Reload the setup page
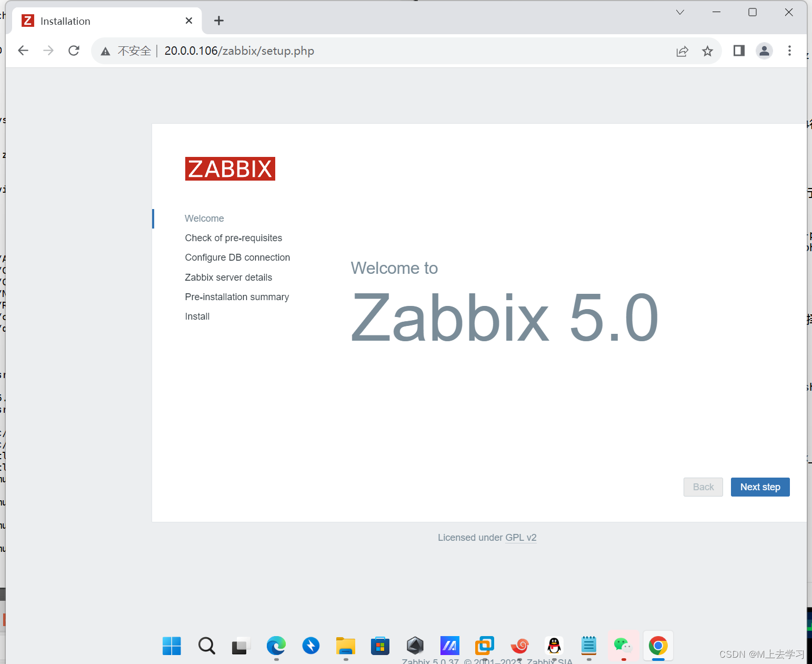The height and width of the screenshot is (664, 812). 74,51
